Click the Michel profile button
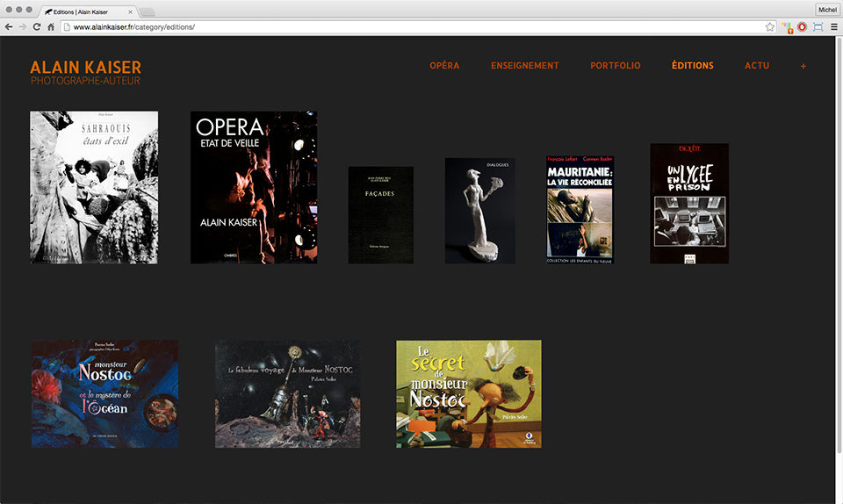Viewport: 843px width, 504px height. pyautogui.click(x=827, y=10)
